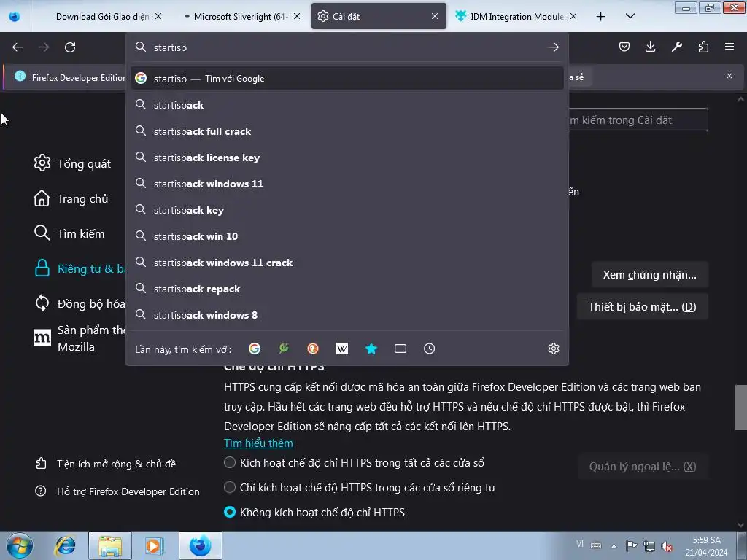Launch Internet Explorer from the taskbar
The width and height of the screenshot is (747, 560).
[x=65, y=545]
